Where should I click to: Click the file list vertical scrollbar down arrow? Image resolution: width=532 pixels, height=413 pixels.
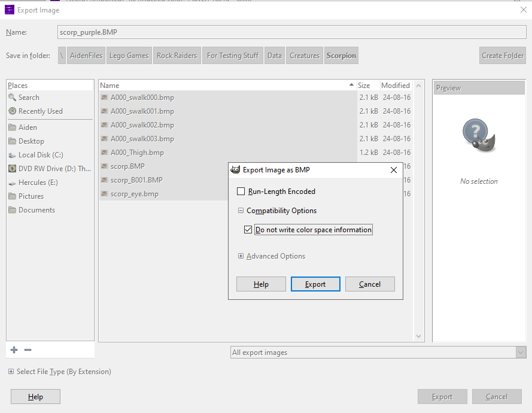point(418,336)
